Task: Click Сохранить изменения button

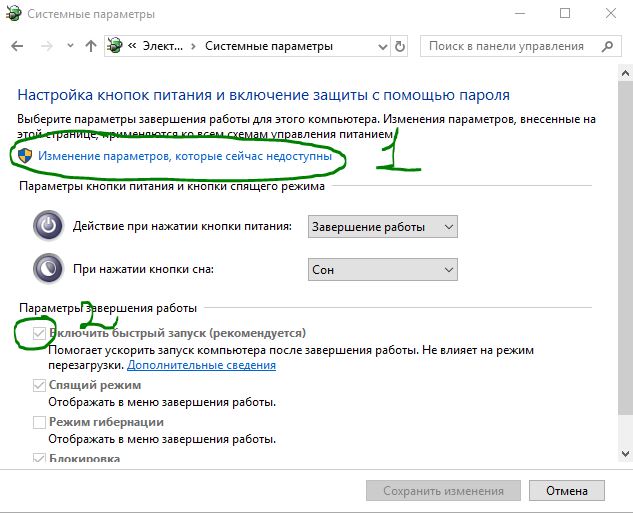Action: (443, 491)
